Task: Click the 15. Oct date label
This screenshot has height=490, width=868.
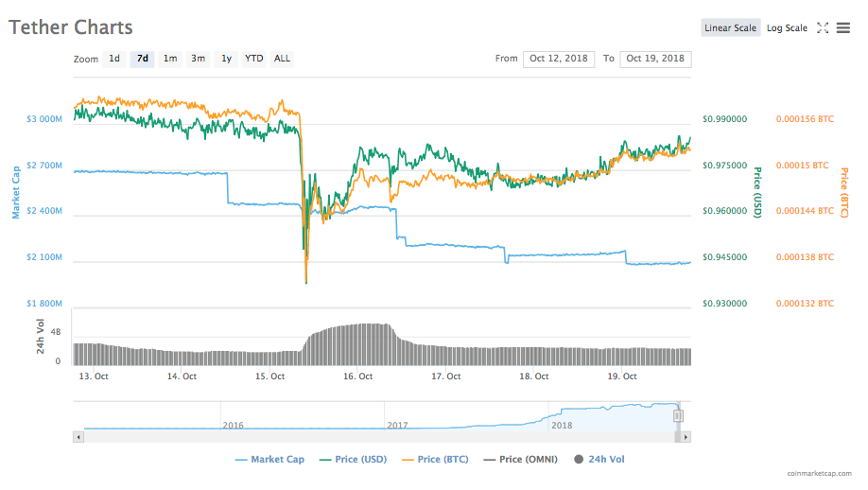Action: coord(269,376)
